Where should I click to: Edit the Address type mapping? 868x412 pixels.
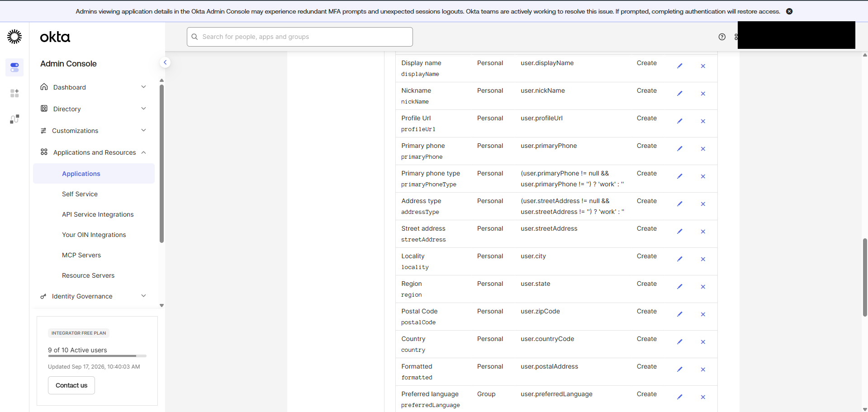pyautogui.click(x=679, y=204)
